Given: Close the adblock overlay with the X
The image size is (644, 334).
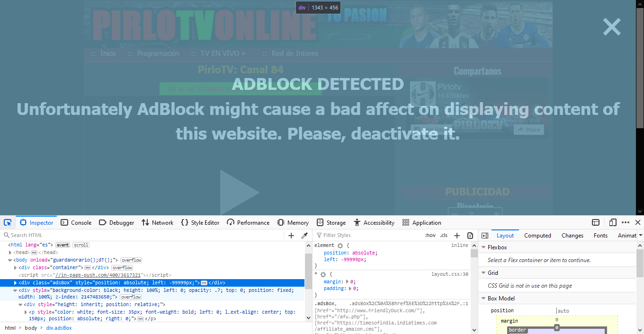Looking at the screenshot, I should [x=612, y=27].
